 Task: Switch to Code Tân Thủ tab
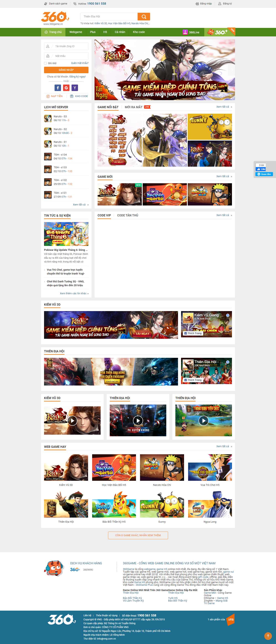coord(128,215)
